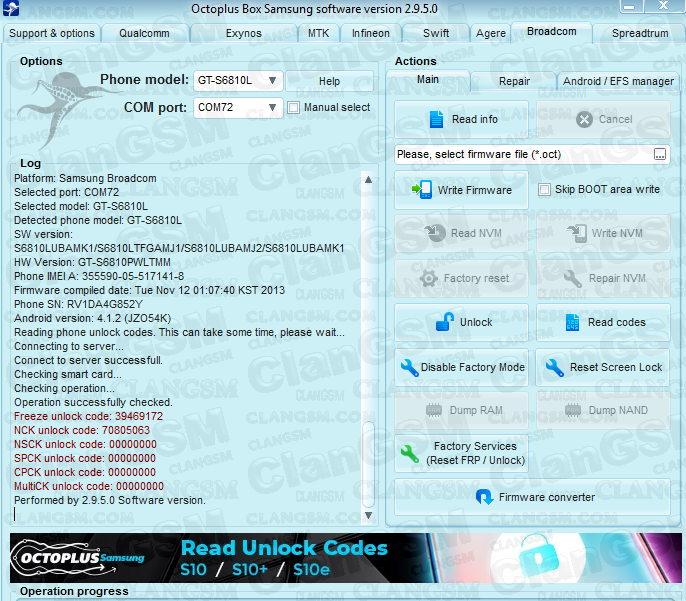
Task: Click the Read codes button
Action: (x=603, y=322)
